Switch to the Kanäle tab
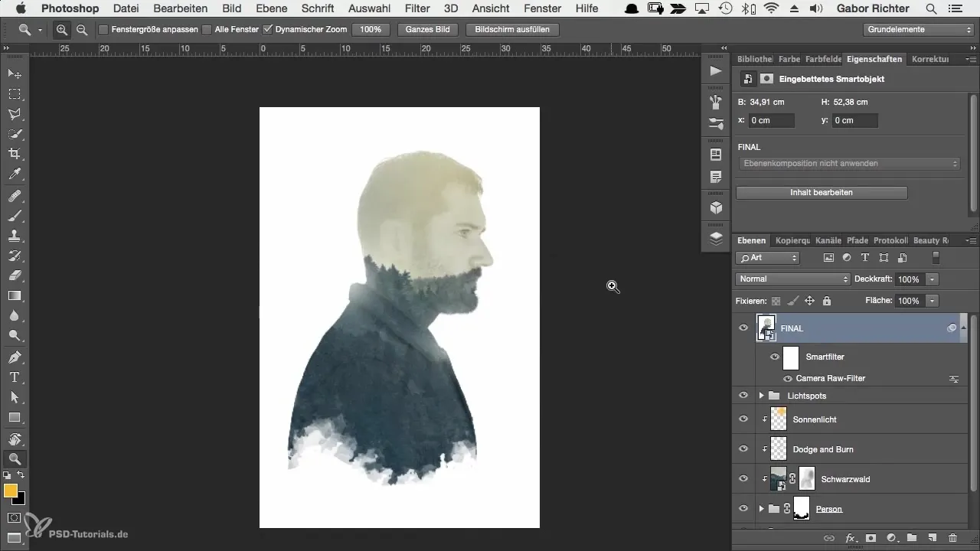Image resolution: width=980 pixels, height=551 pixels. coord(828,240)
